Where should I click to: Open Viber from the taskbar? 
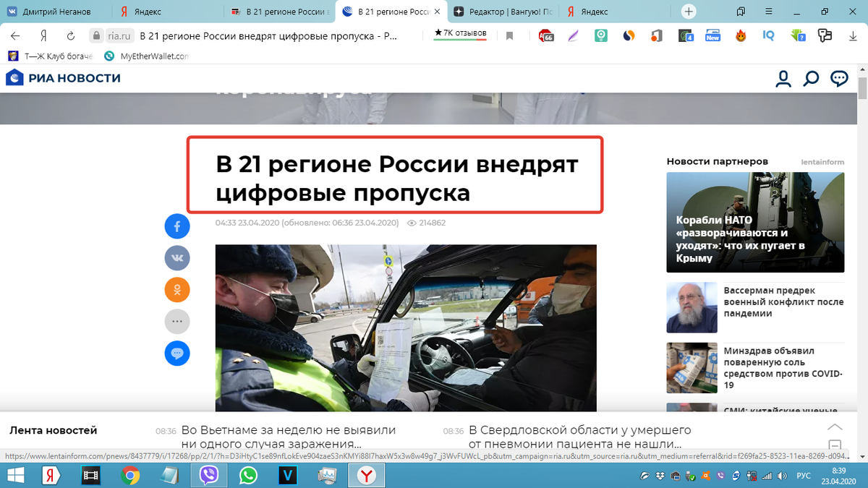click(209, 476)
